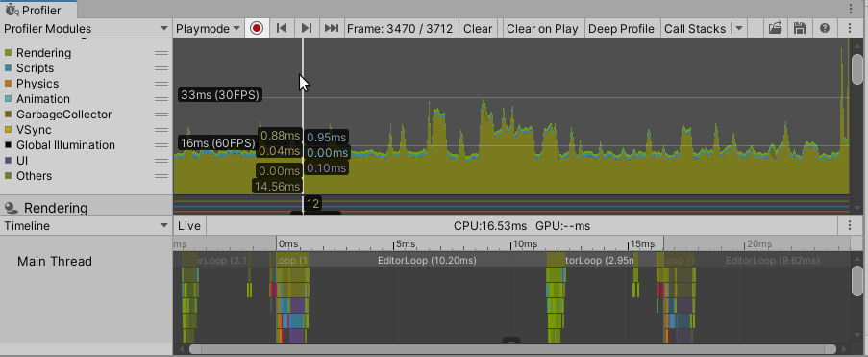
Task: Toggle GarbageCollector category color swatch
Action: tap(8, 115)
